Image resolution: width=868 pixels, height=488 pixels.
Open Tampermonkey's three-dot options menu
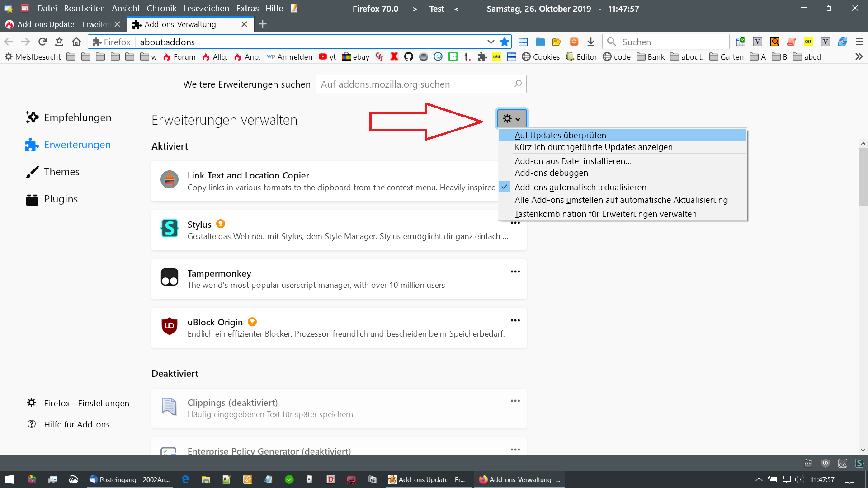(x=515, y=272)
